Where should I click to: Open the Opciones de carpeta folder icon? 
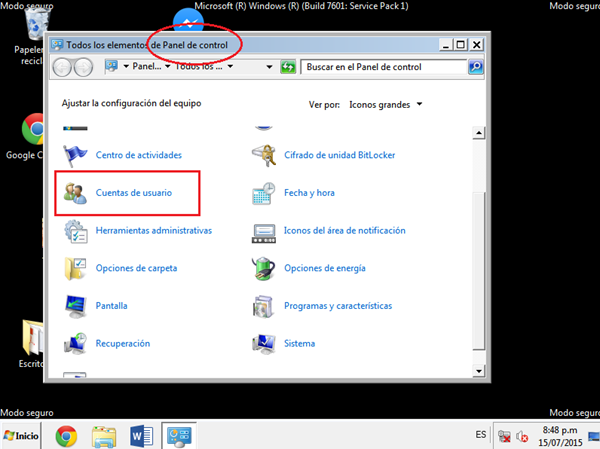(x=75, y=268)
